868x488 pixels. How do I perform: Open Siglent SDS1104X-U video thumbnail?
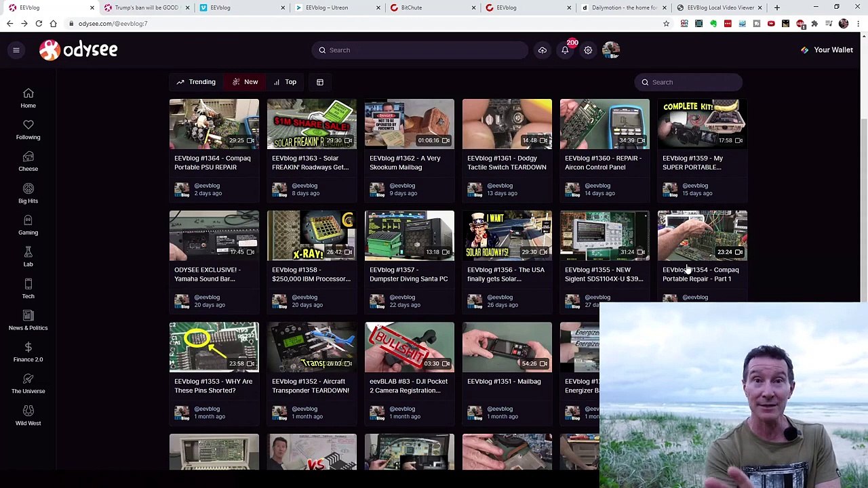click(x=605, y=236)
